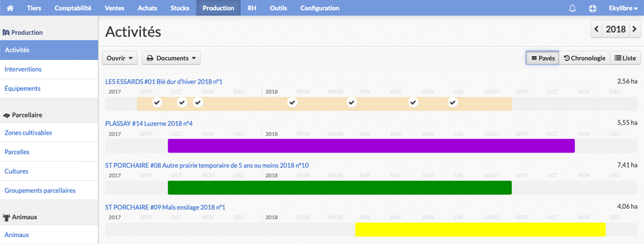Go to next year arrow
Viewport: 644px width, 244px height.
click(x=635, y=30)
